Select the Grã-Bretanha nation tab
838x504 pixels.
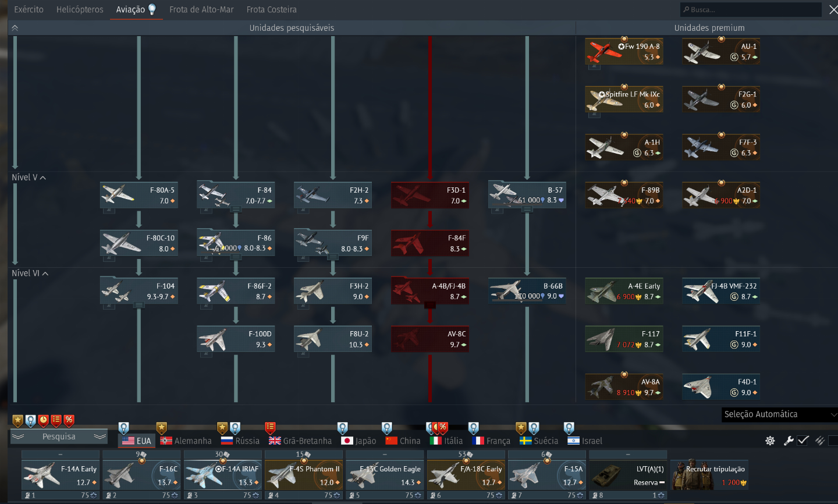(x=300, y=441)
